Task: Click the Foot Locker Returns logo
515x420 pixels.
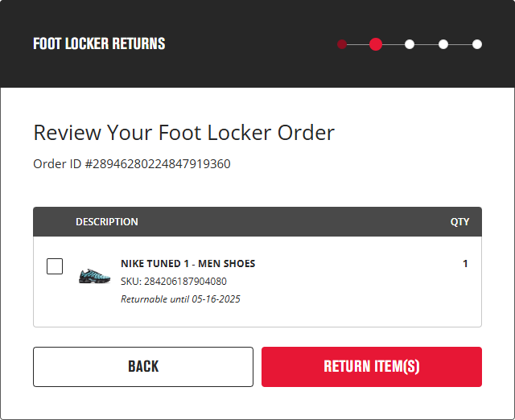Action: pyautogui.click(x=99, y=43)
